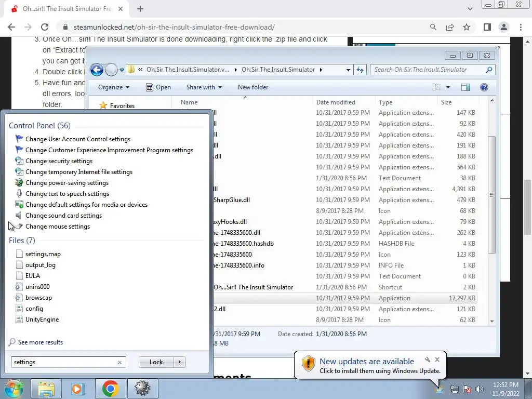
Task: Open the output_log file result
Action: 40,264
